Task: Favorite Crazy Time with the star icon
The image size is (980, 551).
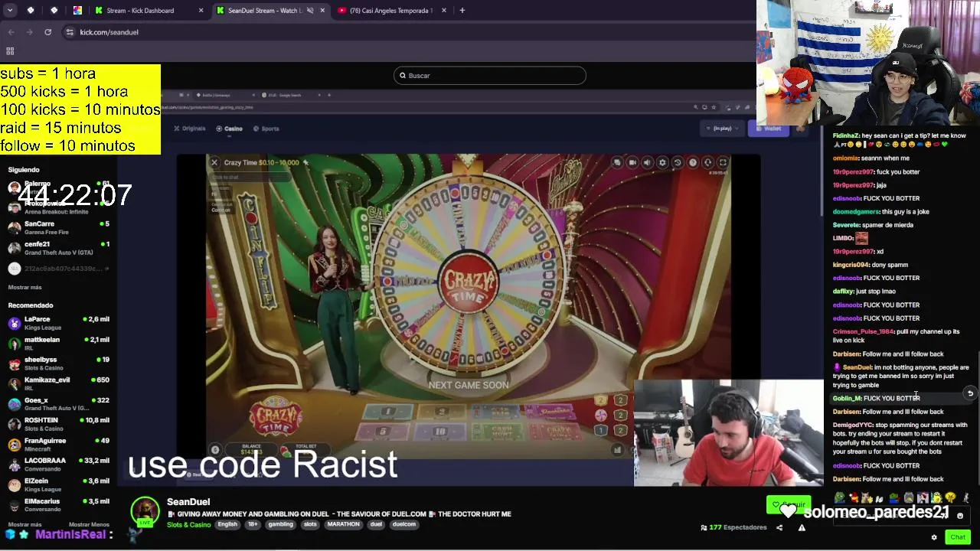Action: pos(305,162)
